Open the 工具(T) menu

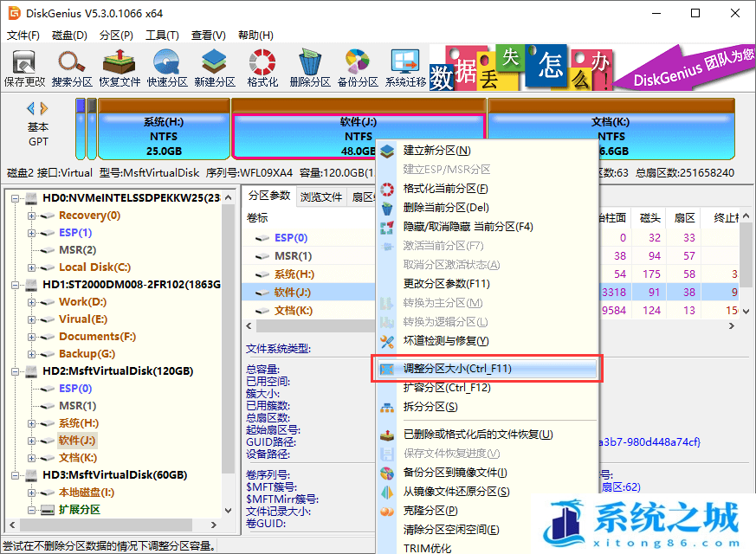pyautogui.click(x=162, y=35)
